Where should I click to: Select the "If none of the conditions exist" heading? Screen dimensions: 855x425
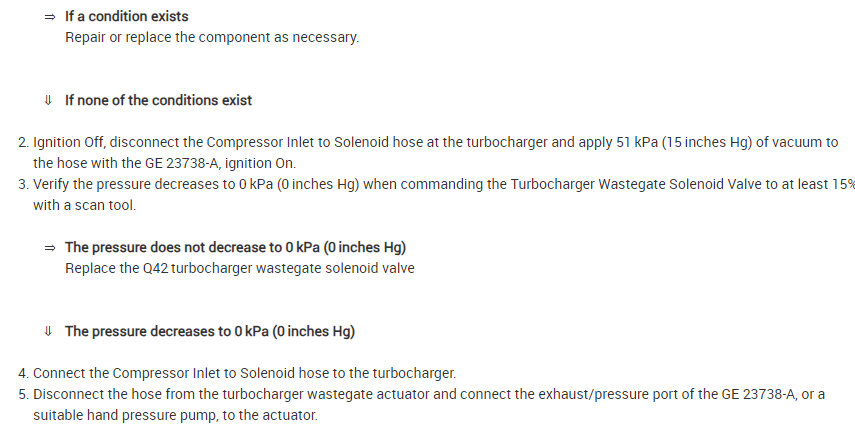158,100
